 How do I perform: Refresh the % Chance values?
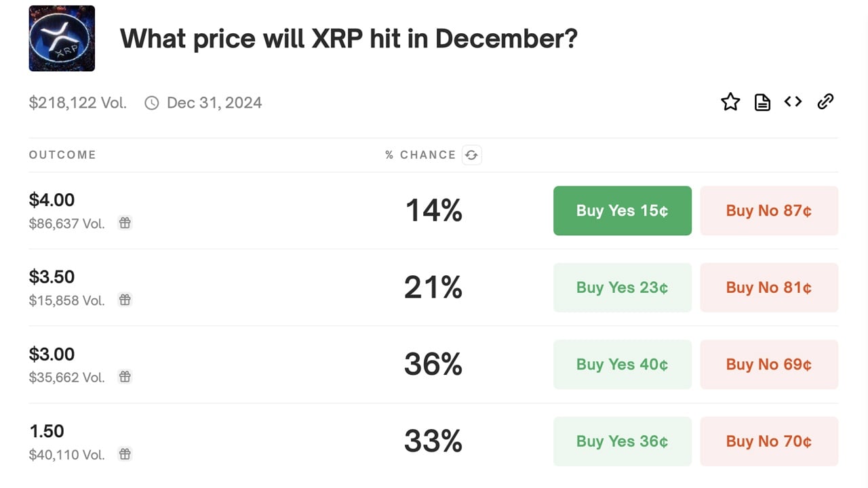(x=472, y=155)
